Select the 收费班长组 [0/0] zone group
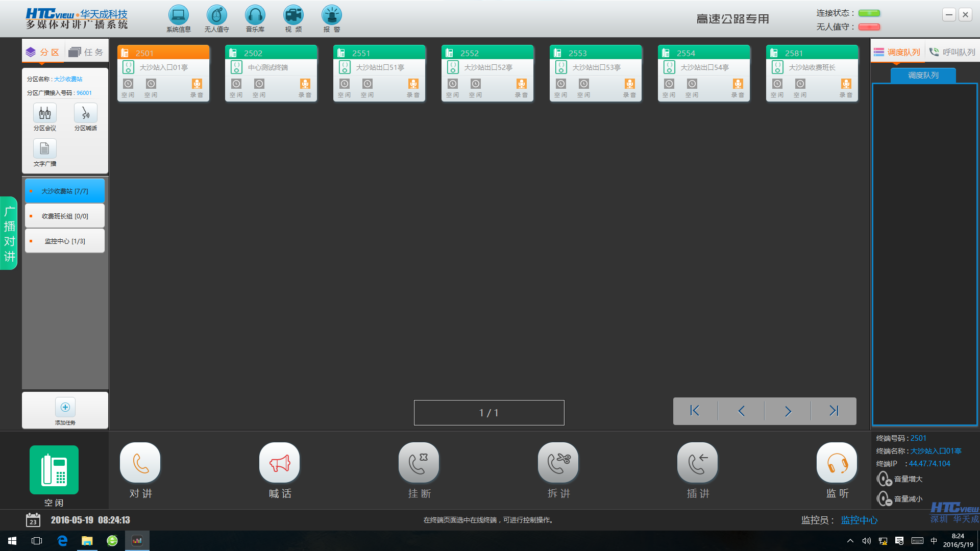 (x=65, y=216)
